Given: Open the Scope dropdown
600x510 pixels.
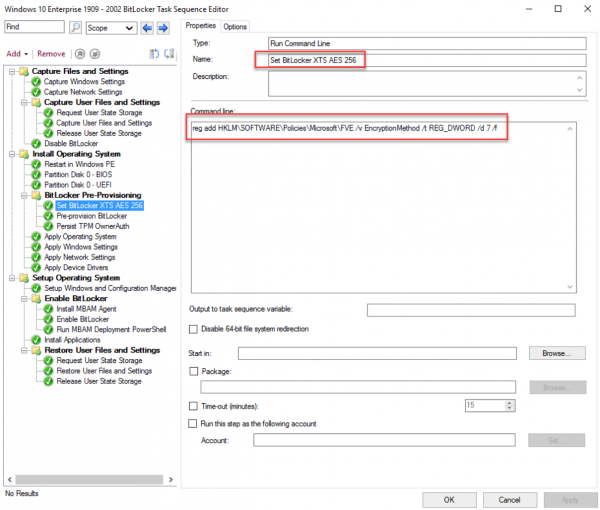Looking at the screenshot, I should pyautogui.click(x=111, y=28).
